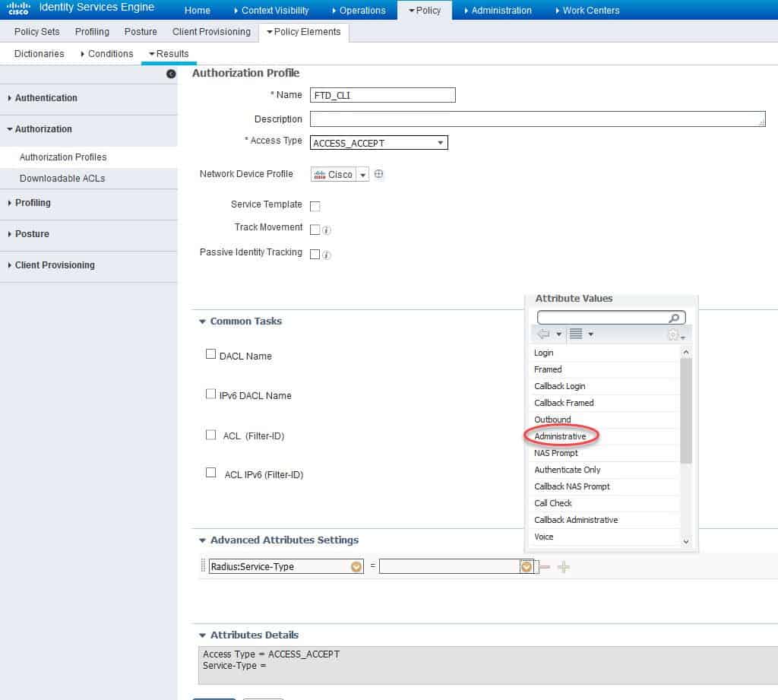The image size is (778, 700).
Task: Click the Description text field
Action: point(538,119)
